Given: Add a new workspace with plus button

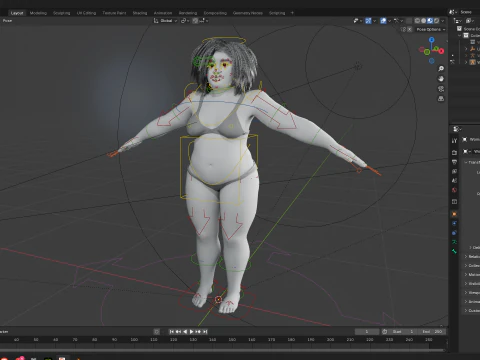Looking at the screenshot, I should click(x=292, y=13).
